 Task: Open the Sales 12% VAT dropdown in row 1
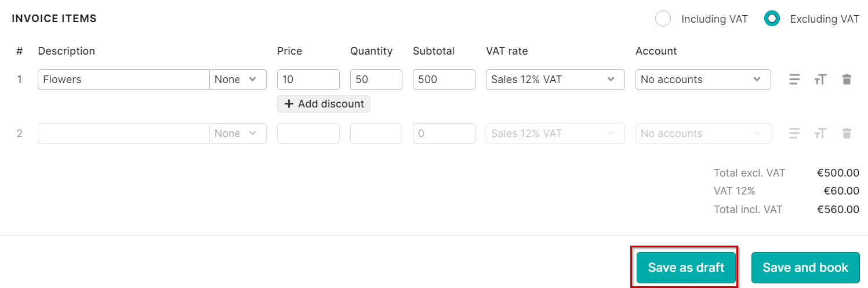555,80
